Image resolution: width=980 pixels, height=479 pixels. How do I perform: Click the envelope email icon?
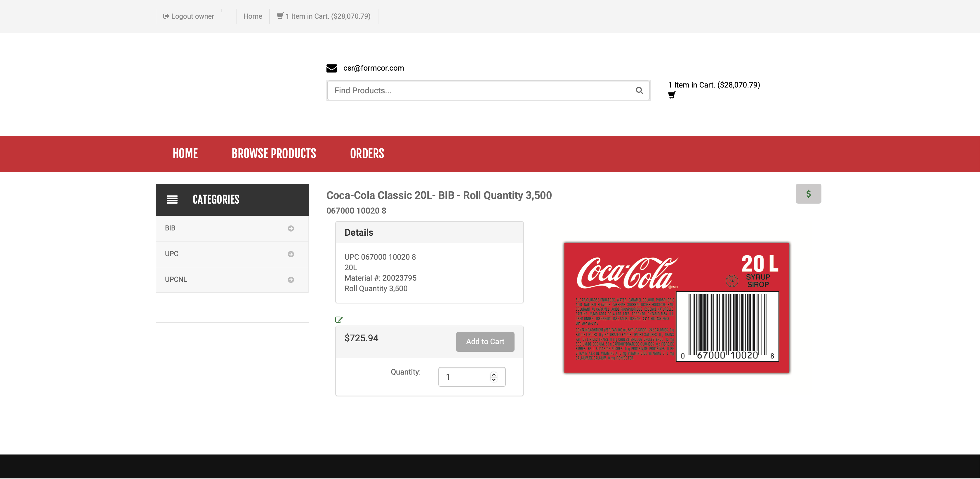click(x=331, y=68)
